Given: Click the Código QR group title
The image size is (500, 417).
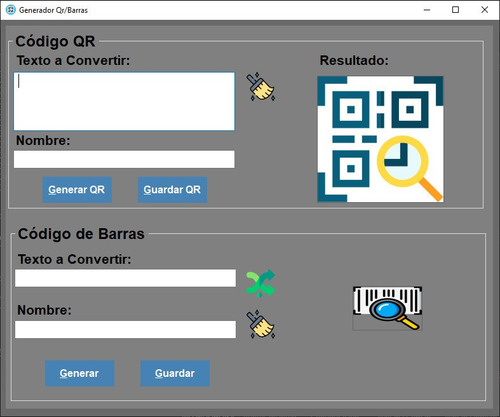Looking at the screenshot, I should [x=55, y=41].
